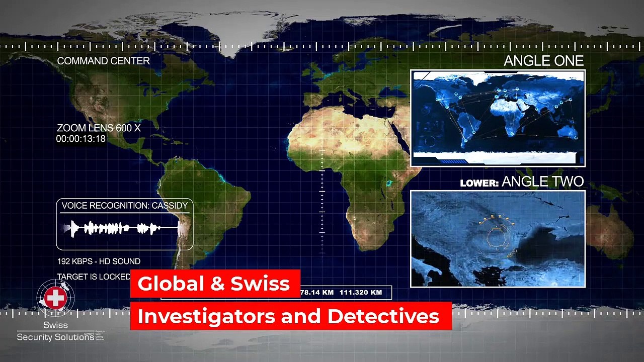This screenshot has height=362, width=644.
Task: Click the 'LOWER: ANGLE TWO' title
Action: click(x=522, y=182)
